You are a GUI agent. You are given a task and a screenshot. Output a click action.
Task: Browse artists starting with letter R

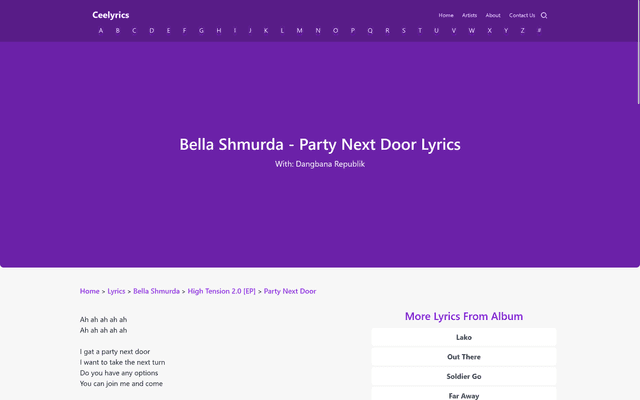click(387, 31)
